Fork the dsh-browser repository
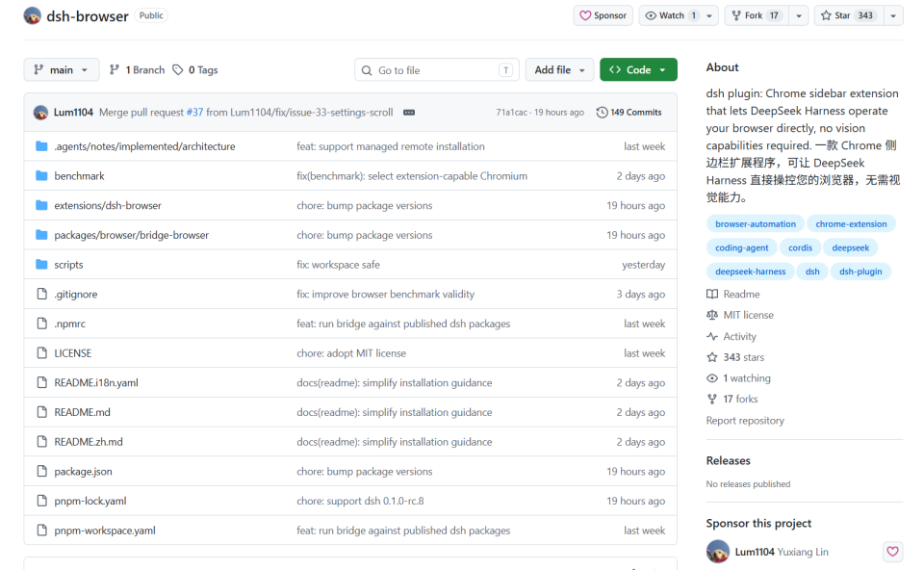Image resolution: width=924 pixels, height=570 pixels. point(757,15)
